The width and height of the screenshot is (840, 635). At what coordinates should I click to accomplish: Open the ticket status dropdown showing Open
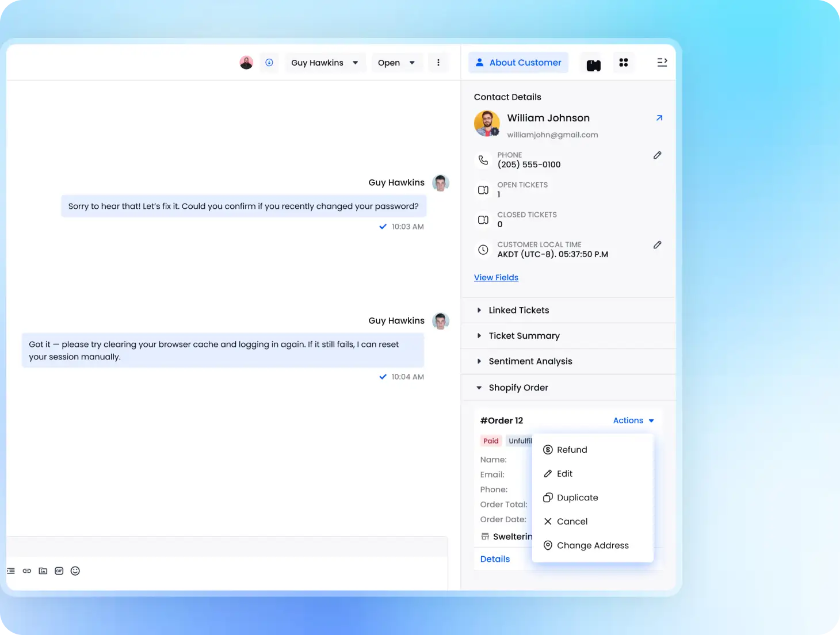396,63
